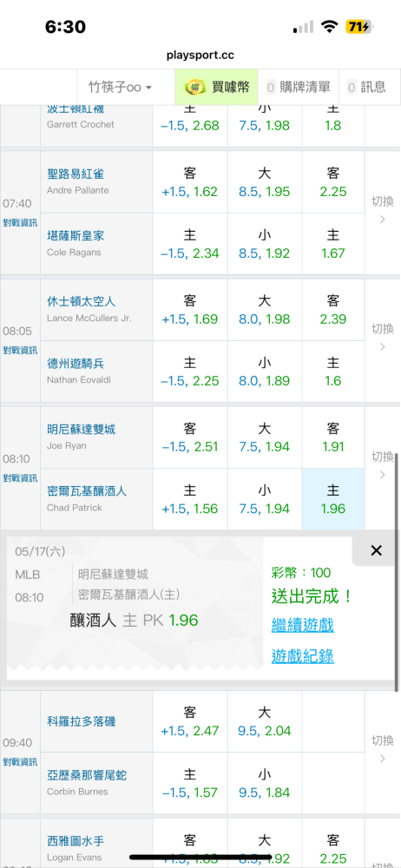Open 對戰資訊 for the 08:10 game
Image resolution: width=401 pixels, height=868 pixels.
(x=20, y=477)
